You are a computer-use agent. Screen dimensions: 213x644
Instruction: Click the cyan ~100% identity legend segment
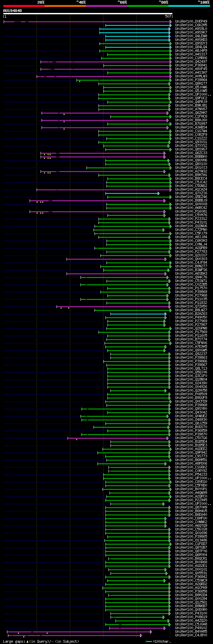[189, 6]
